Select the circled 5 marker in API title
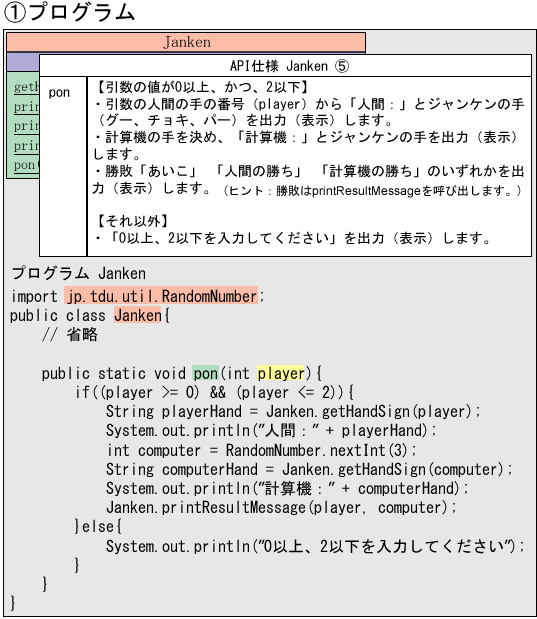Screen dimensions: 537x619 (342, 66)
